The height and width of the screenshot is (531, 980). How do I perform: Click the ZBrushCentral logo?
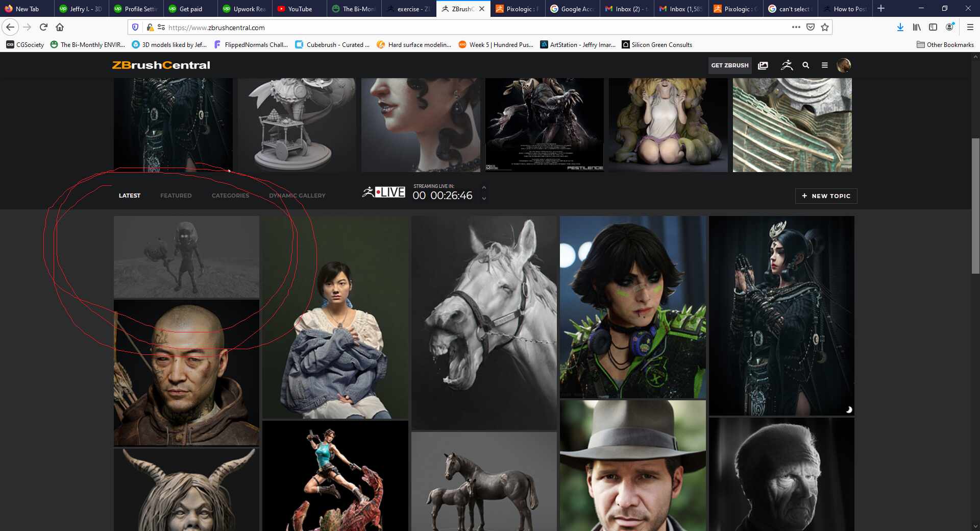click(161, 65)
